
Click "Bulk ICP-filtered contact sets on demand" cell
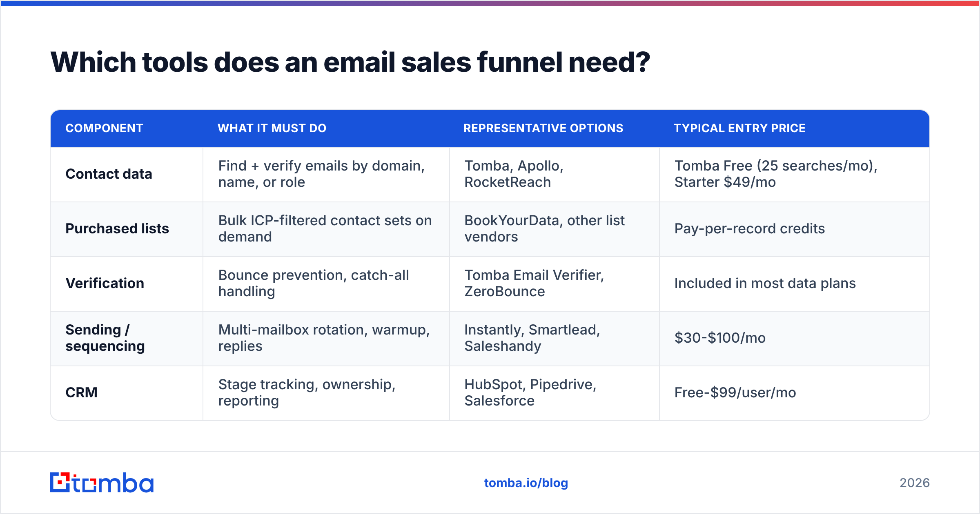[326, 229]
